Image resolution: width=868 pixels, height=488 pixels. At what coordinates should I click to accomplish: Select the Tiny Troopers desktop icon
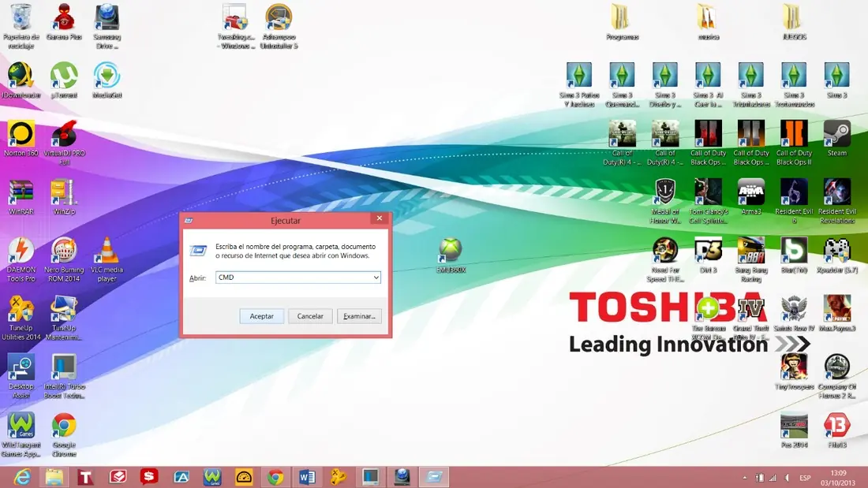pos(794,372)
